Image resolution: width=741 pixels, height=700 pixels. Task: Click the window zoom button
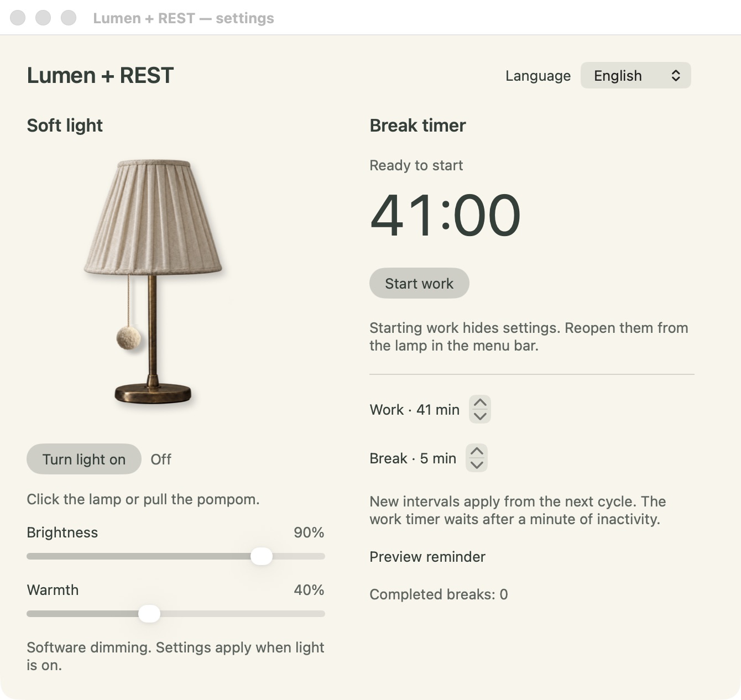[69, 18]
